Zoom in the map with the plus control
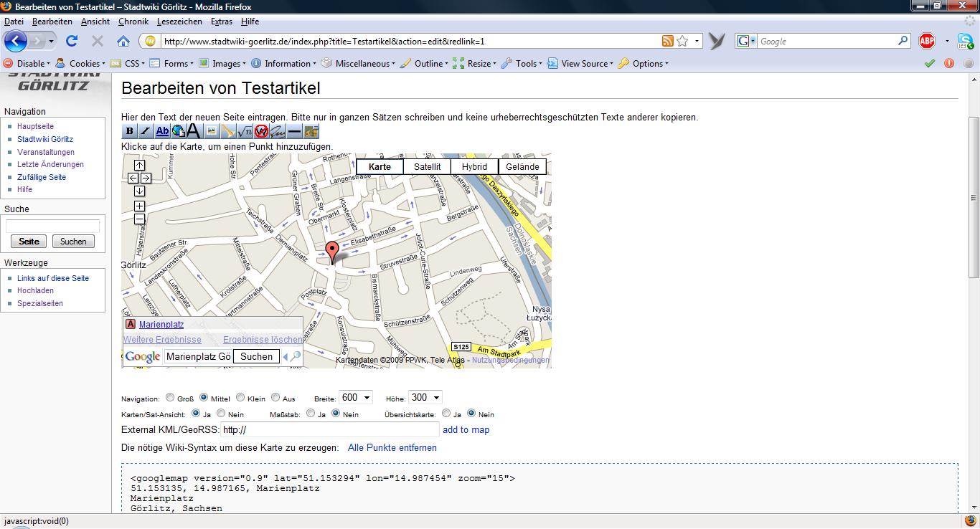Screen dimensions: 980x529 [x=140, y=206]
